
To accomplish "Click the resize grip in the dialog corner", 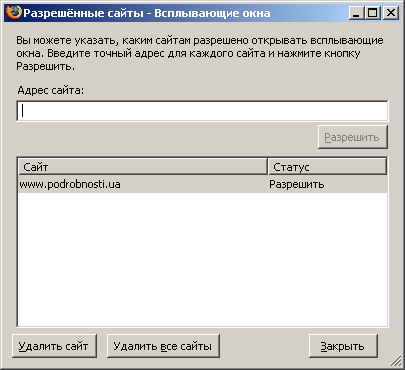I will coord(395,361).
